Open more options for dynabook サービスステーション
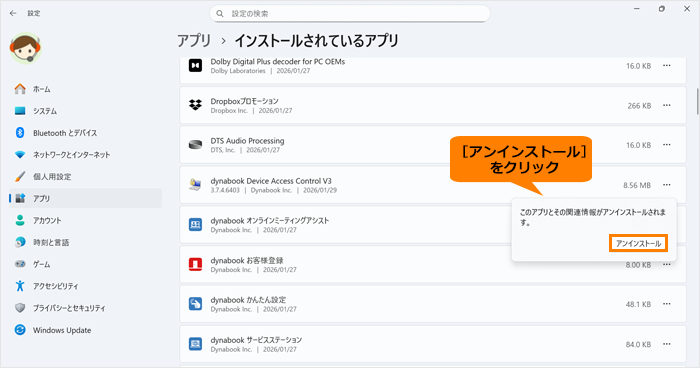Screen dimensions: 700x368 pos(667,344)
